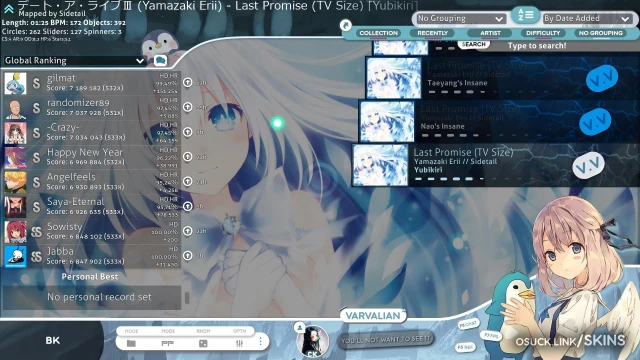View Sowisty's score entry
The image size is (640, 360).
coord(92,231)
